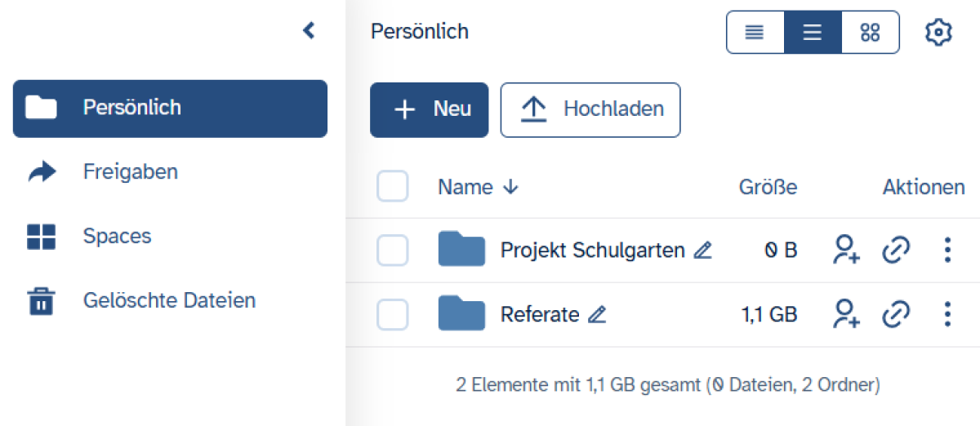
Task: Switch to the tile grid view
Action: click(870, 33)
